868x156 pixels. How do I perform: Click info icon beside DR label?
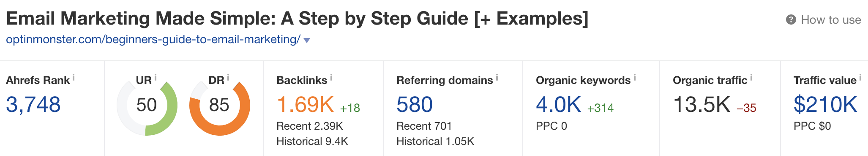pyautogui.click(x=228, y=77)
